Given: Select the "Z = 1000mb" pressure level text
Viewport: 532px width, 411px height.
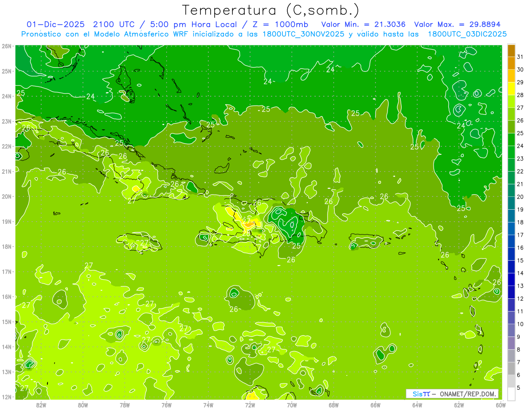Looking at the screenshot, I should tap(280, 24).
